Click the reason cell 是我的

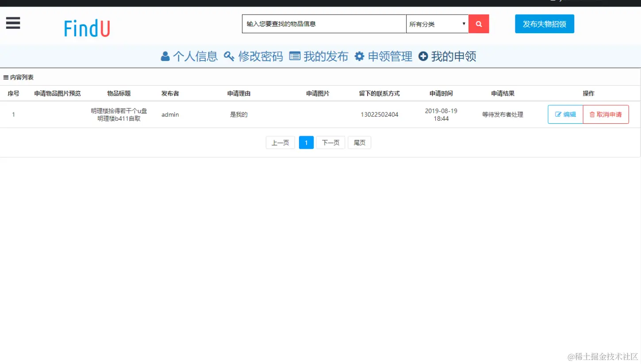point(239,115)
